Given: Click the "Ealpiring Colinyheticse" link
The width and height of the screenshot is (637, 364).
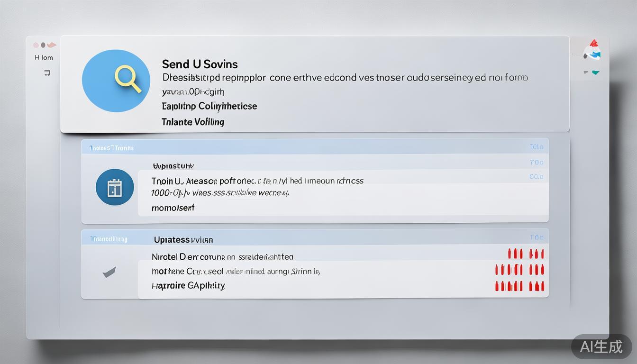Looking at the screenshot, I should 209,106.
